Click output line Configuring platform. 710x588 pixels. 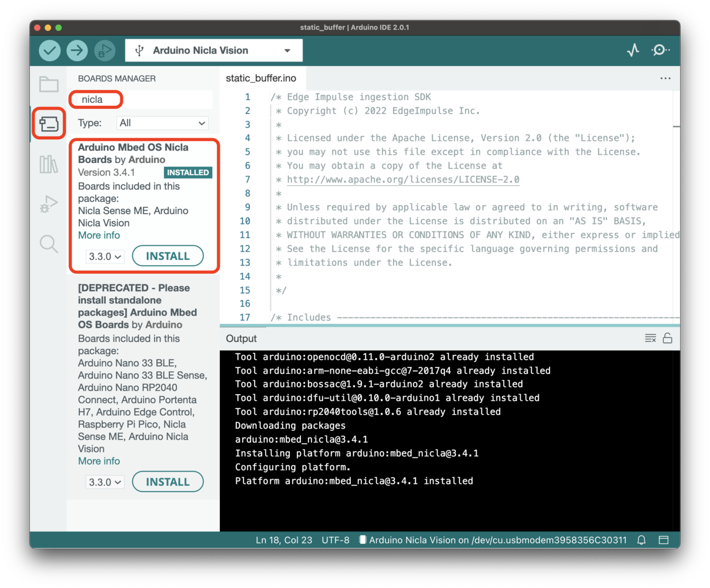[293, 467]
